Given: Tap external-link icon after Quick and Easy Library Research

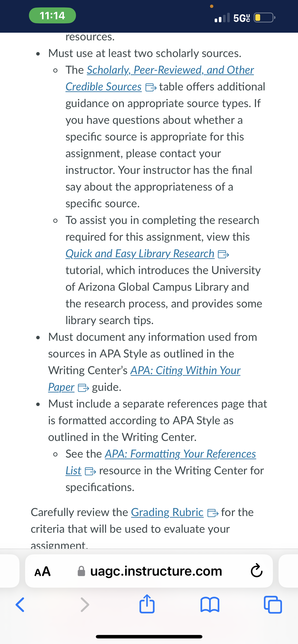Looking at the screenshot, I should pyautogui.click(x=223, y=254).
